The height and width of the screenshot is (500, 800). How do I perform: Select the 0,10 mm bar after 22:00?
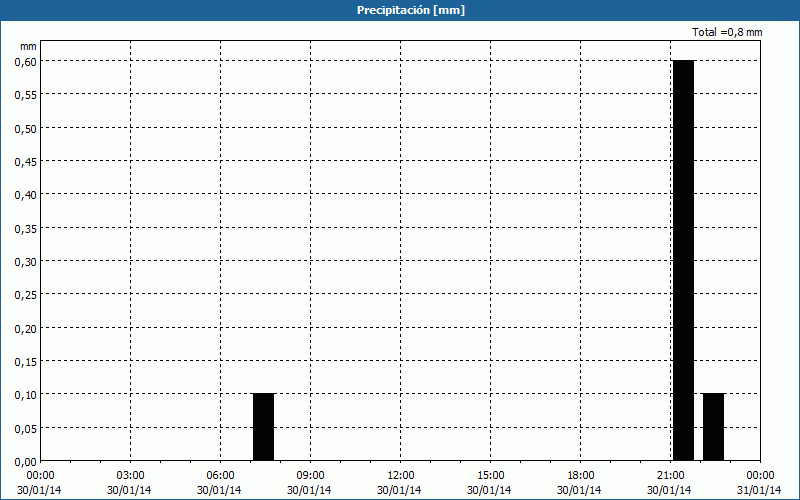click(x=713, y=427)
